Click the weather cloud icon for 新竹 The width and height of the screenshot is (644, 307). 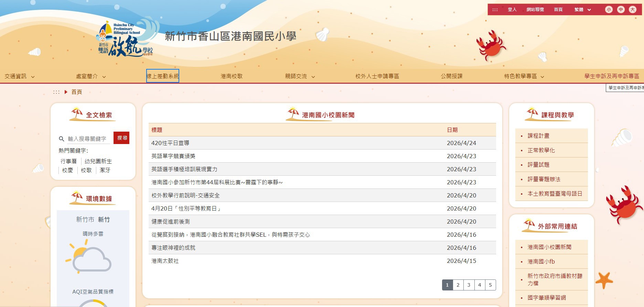89,258
